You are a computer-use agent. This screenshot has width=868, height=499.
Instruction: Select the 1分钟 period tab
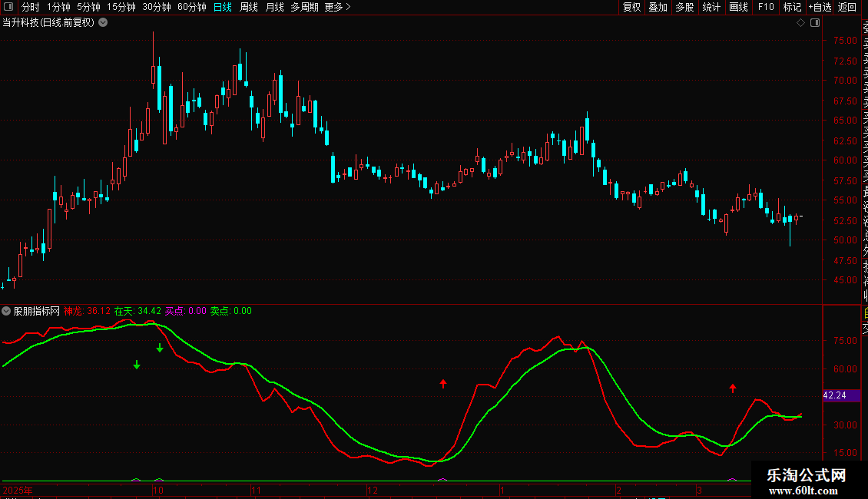[x=58, y=7]
